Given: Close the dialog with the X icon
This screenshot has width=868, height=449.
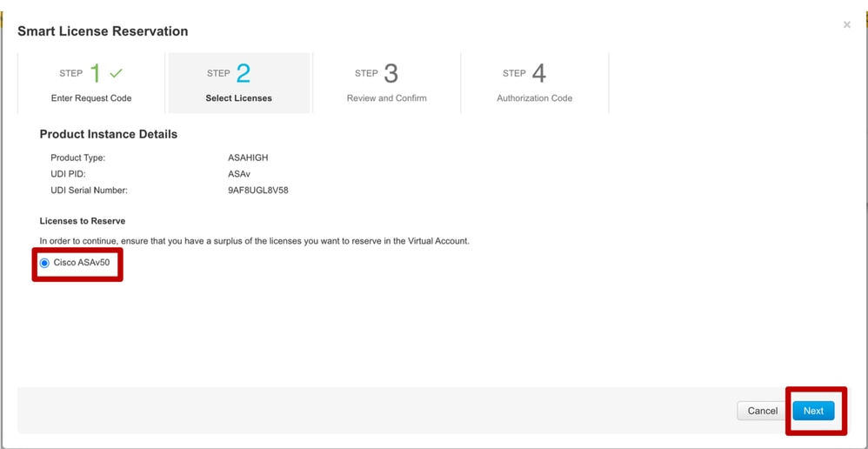Looking at the screenshot, I should coord(846,25).
